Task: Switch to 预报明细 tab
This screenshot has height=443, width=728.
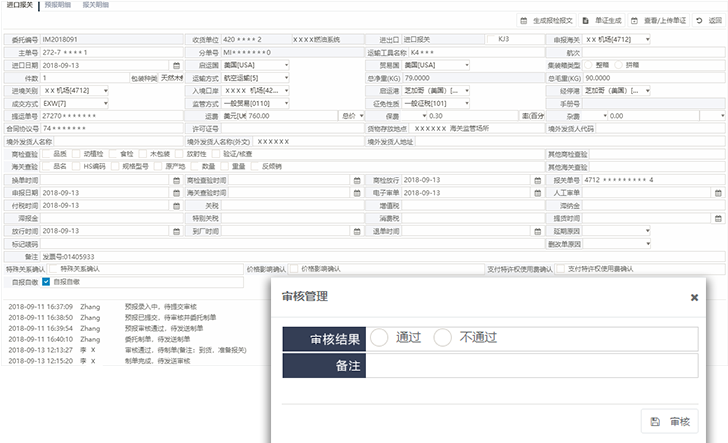Action: pyautogui.click(x=58, y=5)
